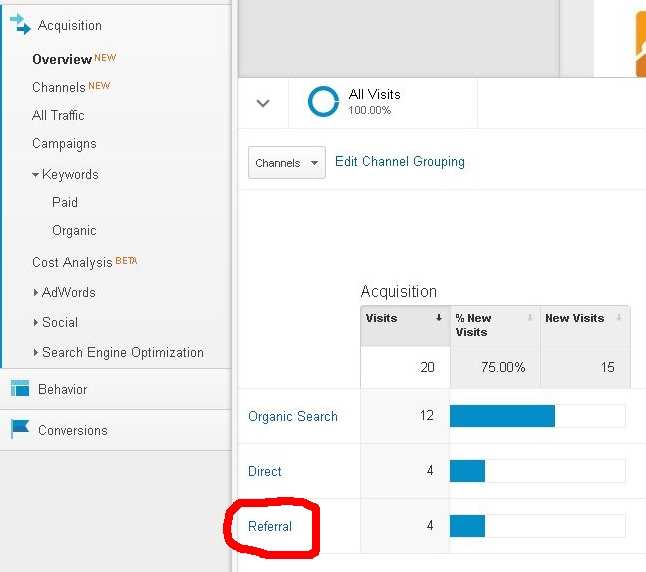The height and width of the screenshot is (572, 646).
Task: Open the Channels dropdown
Action: click(x=287, y=162)
